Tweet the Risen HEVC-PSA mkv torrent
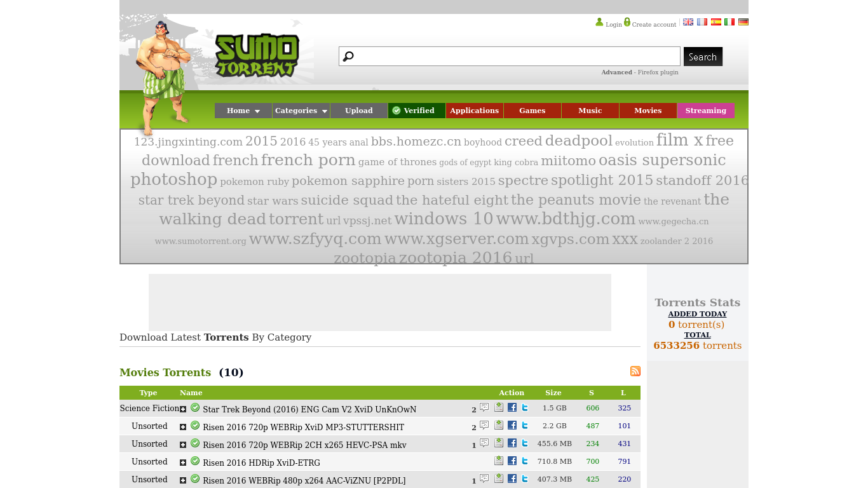 525,443
